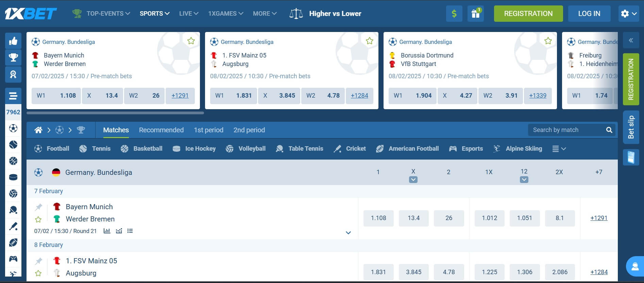Favorite the Borussia Dortmund card star

[548, 41]
